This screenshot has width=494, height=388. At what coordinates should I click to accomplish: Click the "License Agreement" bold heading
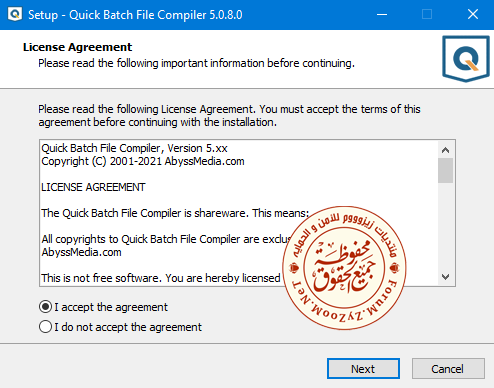(77, 47)
